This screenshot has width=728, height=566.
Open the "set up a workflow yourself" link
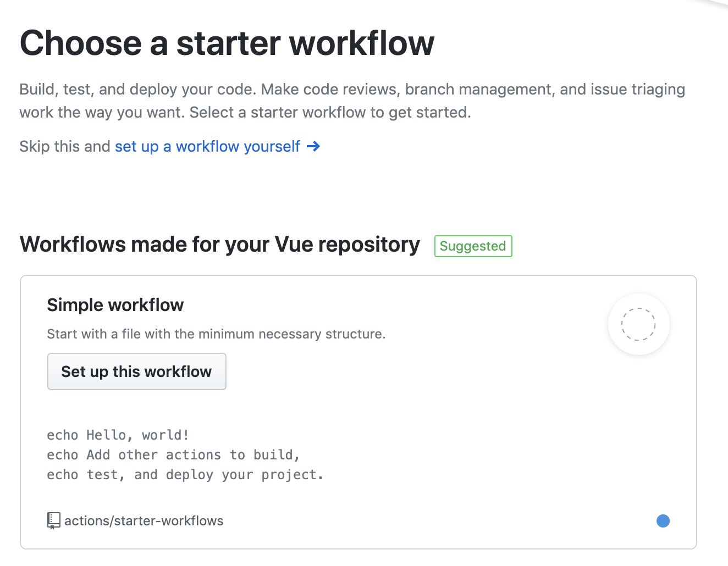click(x=207, y=146)
